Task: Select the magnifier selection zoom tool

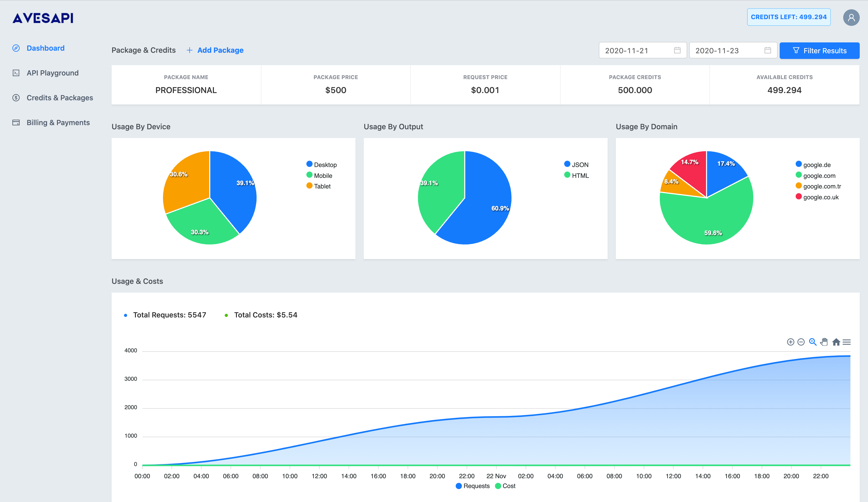Action: click(812, 342)
